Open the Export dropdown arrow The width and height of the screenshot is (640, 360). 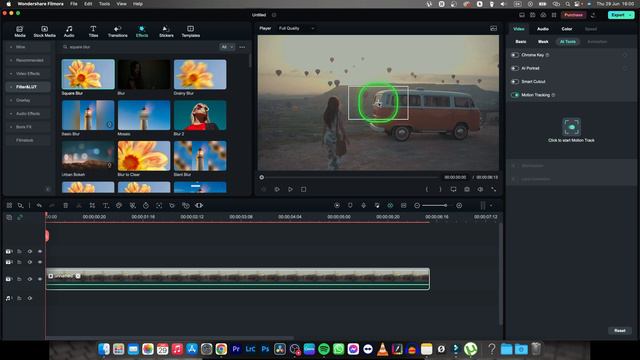coord(631,15)
